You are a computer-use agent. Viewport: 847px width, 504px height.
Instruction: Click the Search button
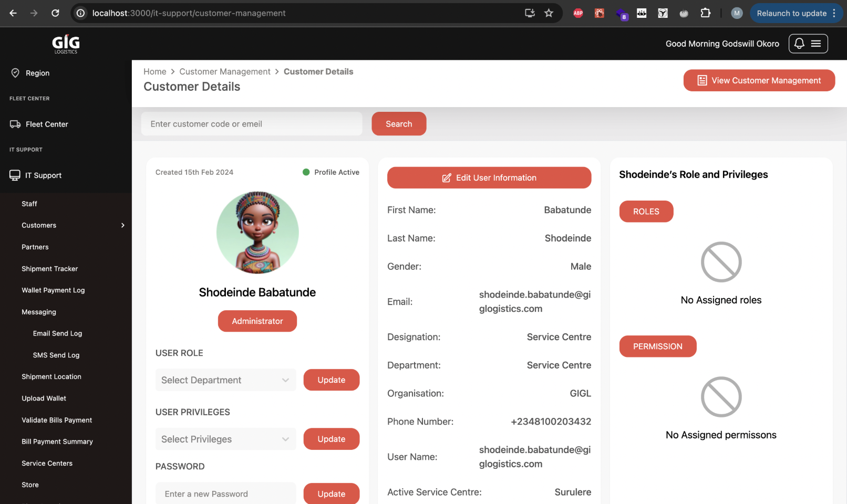click(399, 124)
